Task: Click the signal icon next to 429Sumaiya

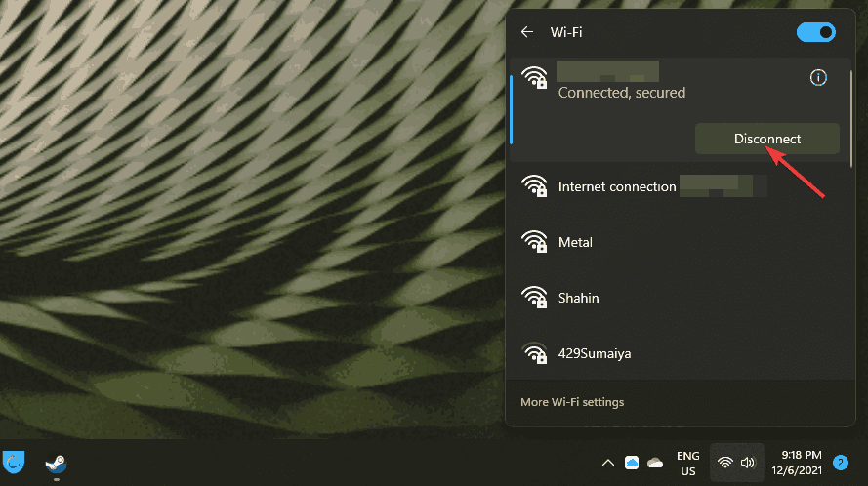Action: pyautogui.click(x=534, y=352)
